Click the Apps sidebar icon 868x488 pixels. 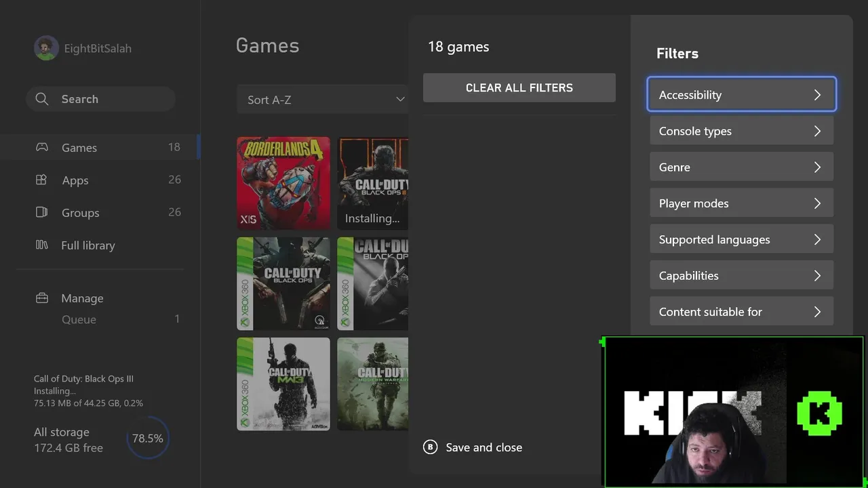(x=41, y=180)
